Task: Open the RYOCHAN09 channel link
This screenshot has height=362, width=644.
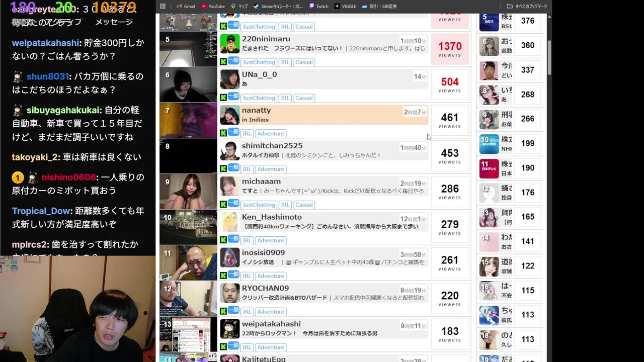Action: [x=265, y=289]
